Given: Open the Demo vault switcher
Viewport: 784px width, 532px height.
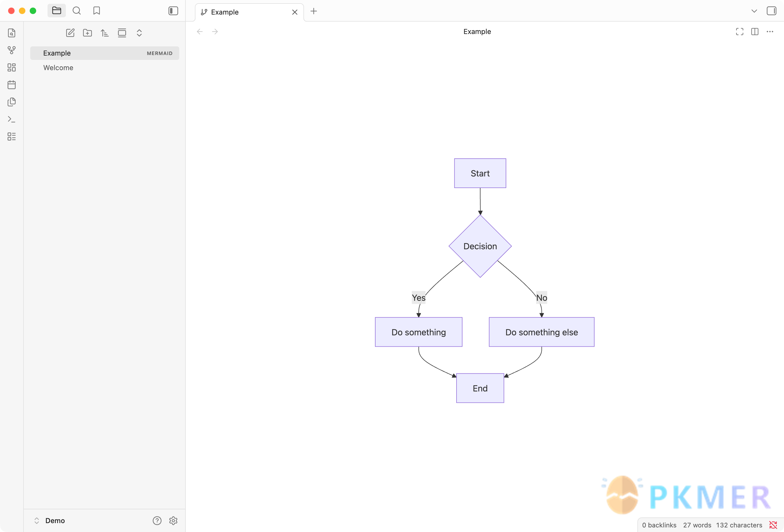Looking at the screenshot, I should [50, 521].
